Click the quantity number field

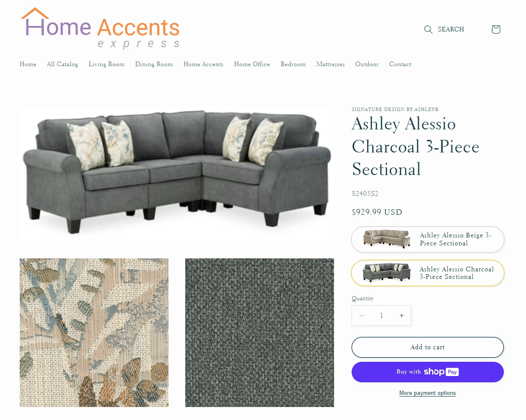tap(381, 316)
